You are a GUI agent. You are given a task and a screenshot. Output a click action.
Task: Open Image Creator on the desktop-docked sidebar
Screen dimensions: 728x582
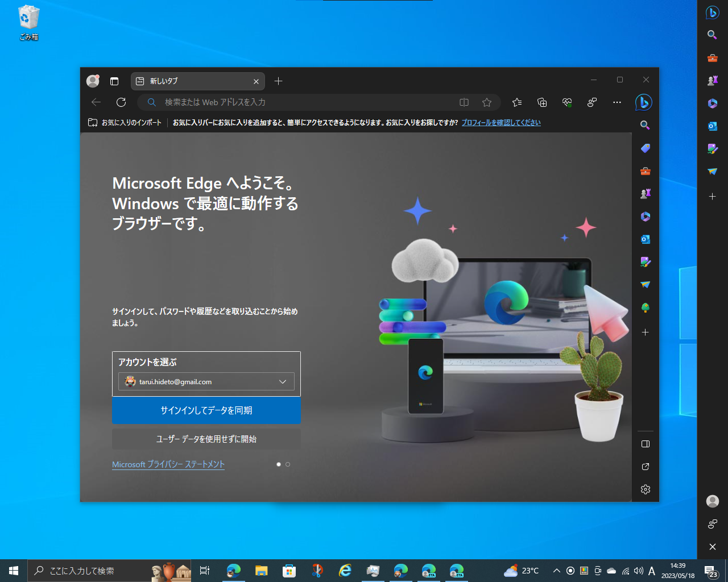click(x=712, y=149)
